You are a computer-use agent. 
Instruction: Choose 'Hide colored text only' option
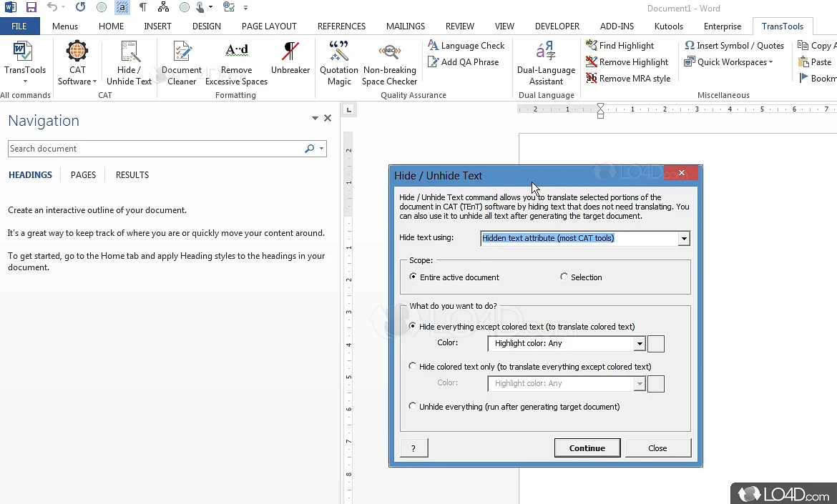click(413, 366)
